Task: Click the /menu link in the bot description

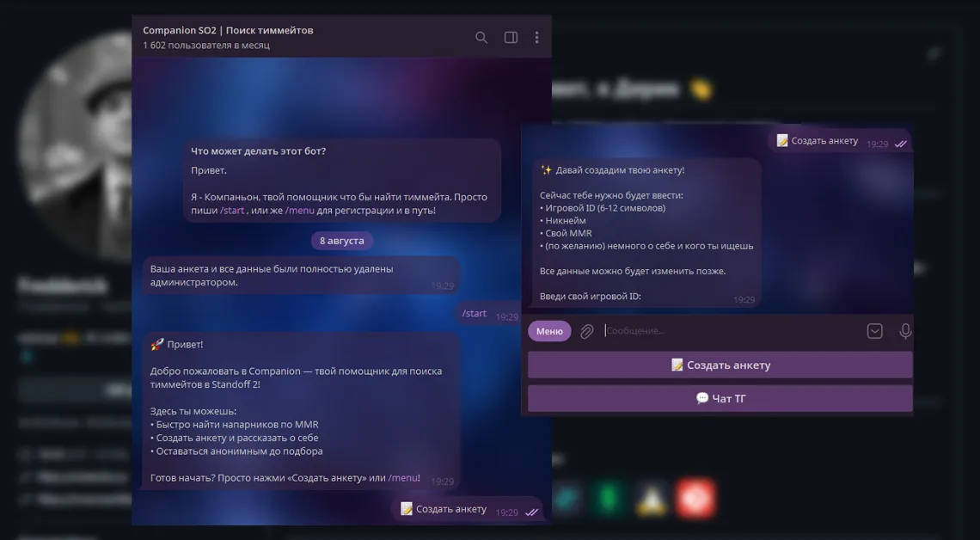Action: (x=300, y=211)
